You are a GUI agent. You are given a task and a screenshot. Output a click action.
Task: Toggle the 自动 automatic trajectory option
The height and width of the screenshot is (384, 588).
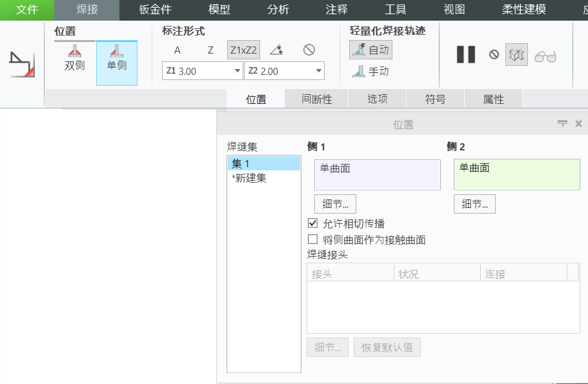[x=370, y=50]
